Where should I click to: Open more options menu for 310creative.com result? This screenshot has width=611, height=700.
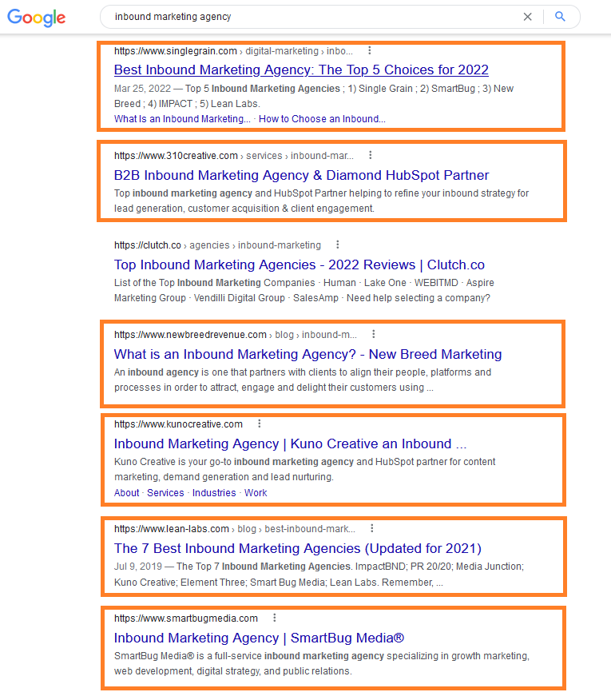click(371, 155)
